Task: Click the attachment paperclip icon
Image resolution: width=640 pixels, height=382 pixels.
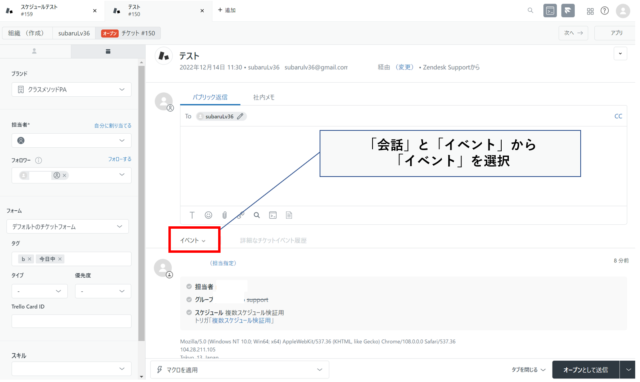Action: [224, 215]
